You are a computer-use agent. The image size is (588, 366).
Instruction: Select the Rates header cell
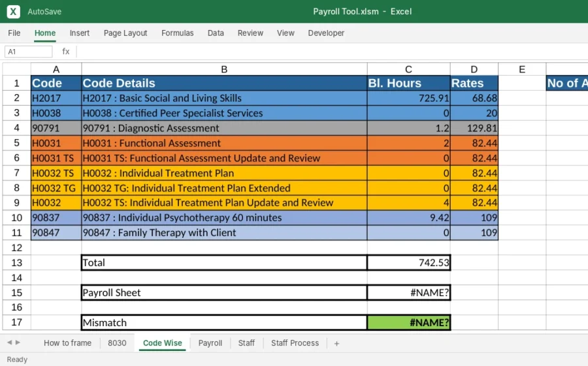click(474, 83)
